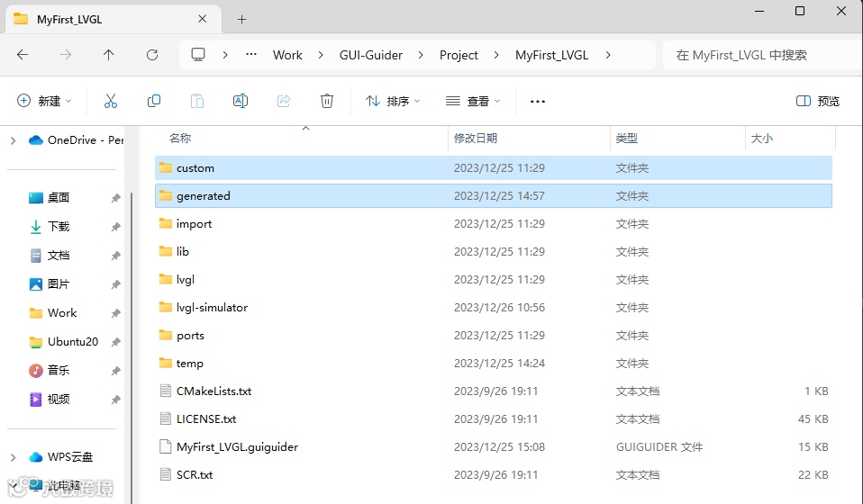Click the PC monitor icon in address bar
Image resolution: width=863 pixels, height=504 pixels.
(x=198, y=54)
